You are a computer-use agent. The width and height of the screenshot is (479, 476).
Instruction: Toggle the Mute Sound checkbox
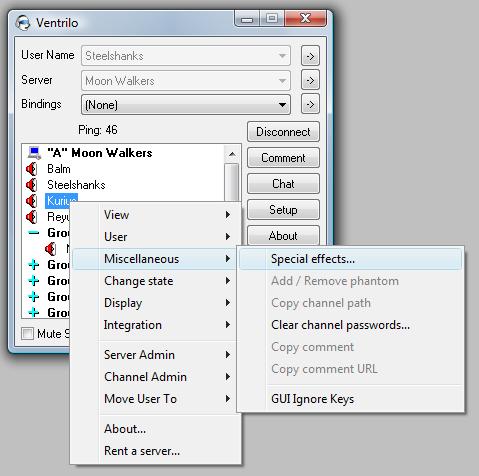(27, 334)
